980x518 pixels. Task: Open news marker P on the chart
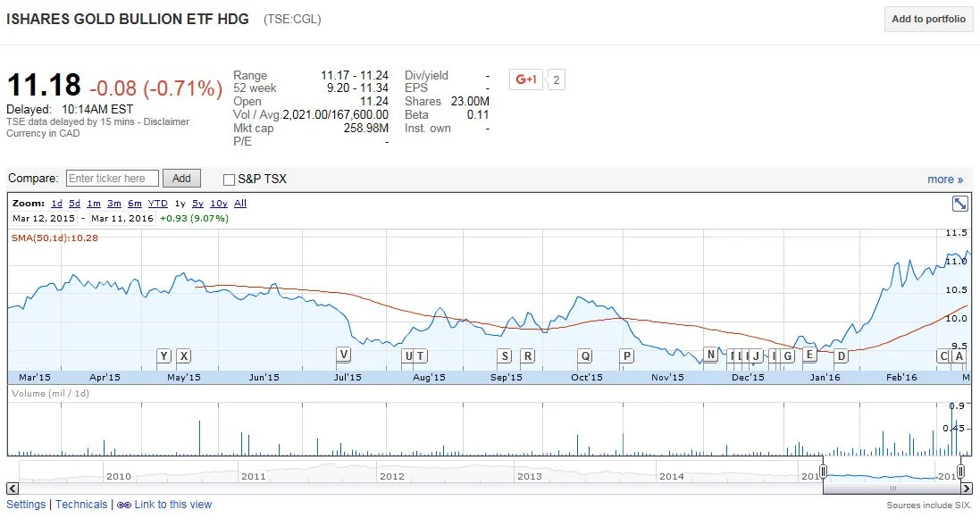[626, 356]
